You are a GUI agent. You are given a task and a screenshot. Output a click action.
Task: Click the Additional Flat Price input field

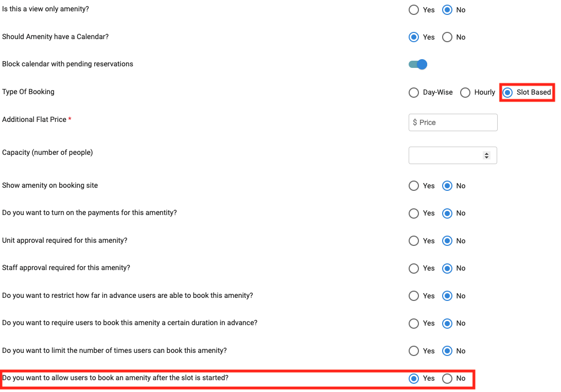pyautogui.click(x=453, y=122)
